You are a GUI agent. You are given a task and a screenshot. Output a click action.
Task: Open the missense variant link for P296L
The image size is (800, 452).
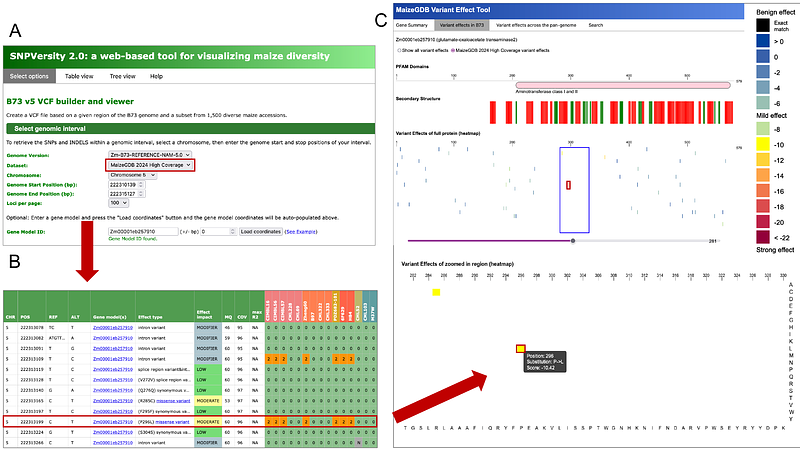(172, 422)
